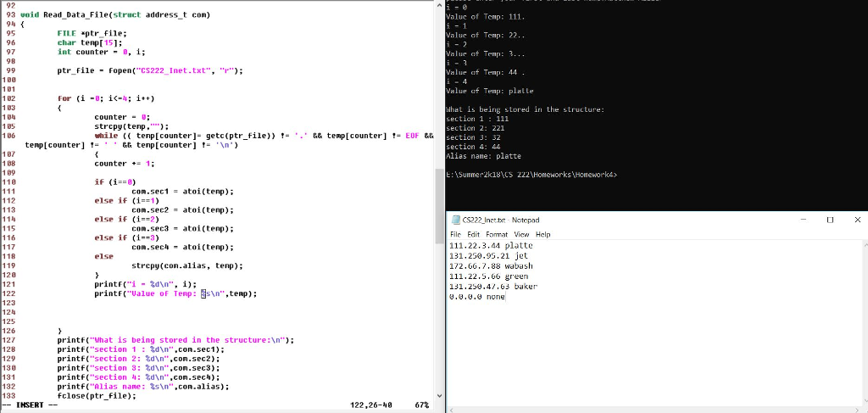Click the Notepad horizontal scrollbar left arrow
Image resolution: width=868 pixels, height=413 pixels.
coord(451,410)
